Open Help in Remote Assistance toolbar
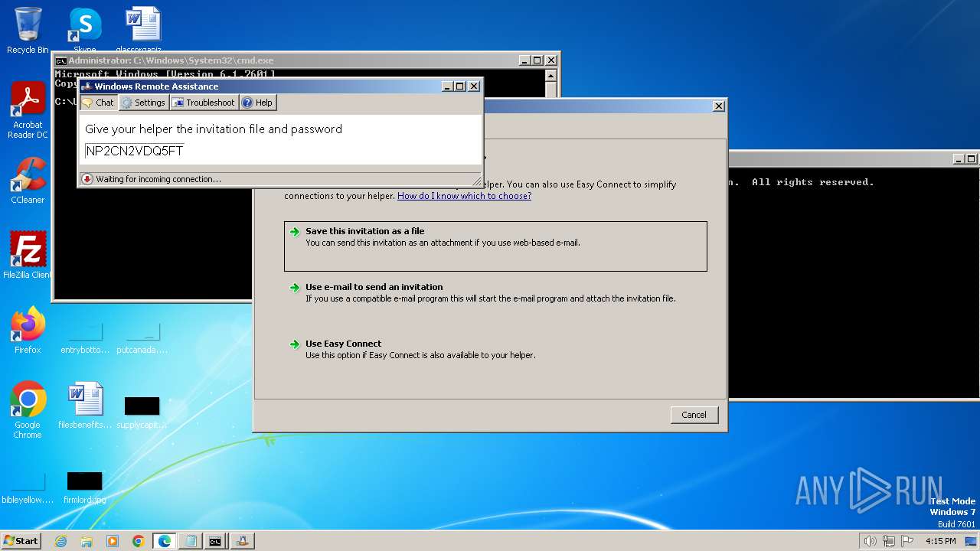Image resolution: width=980 pixels, height=551 pixels. 257,103
